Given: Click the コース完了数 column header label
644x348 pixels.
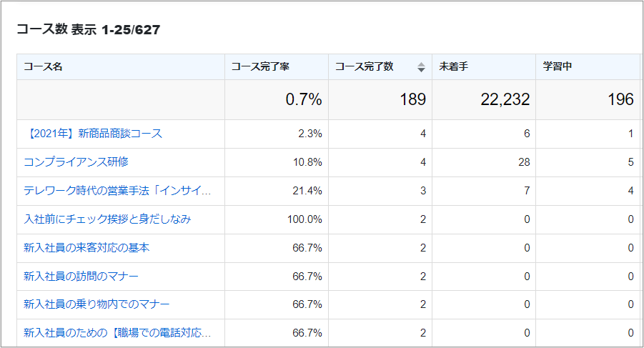Looking at the screenshot, I should pos(365,66).
